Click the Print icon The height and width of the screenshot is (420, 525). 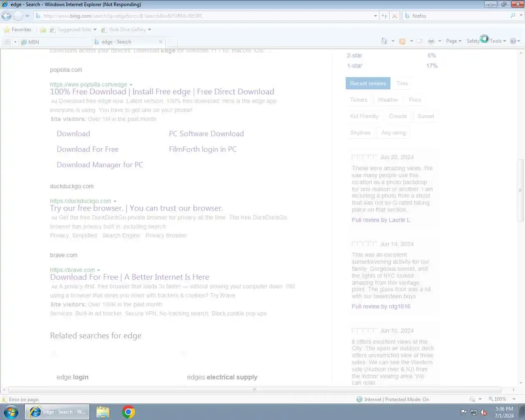pos(431,41)
